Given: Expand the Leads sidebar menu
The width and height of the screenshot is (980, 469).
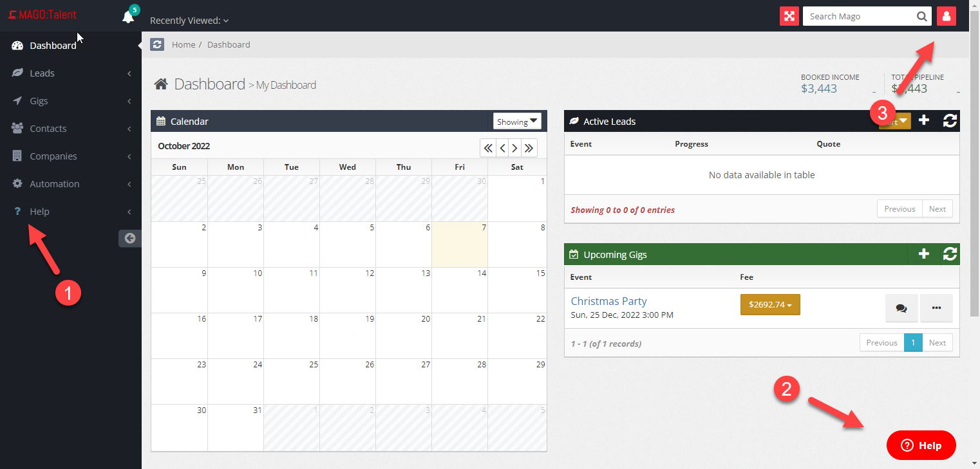Looking at the screenshot, I should click(42, 73).
